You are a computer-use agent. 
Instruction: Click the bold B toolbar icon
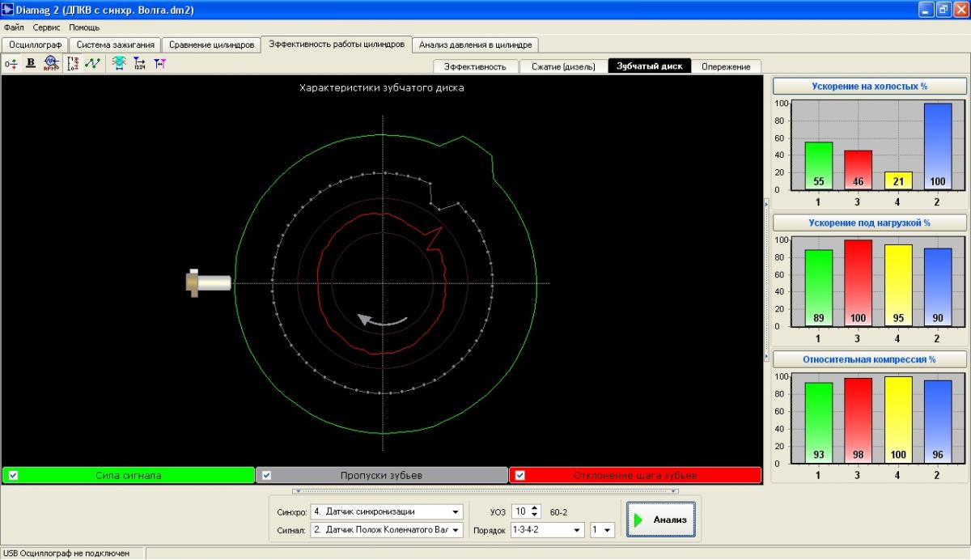[31, 62]
